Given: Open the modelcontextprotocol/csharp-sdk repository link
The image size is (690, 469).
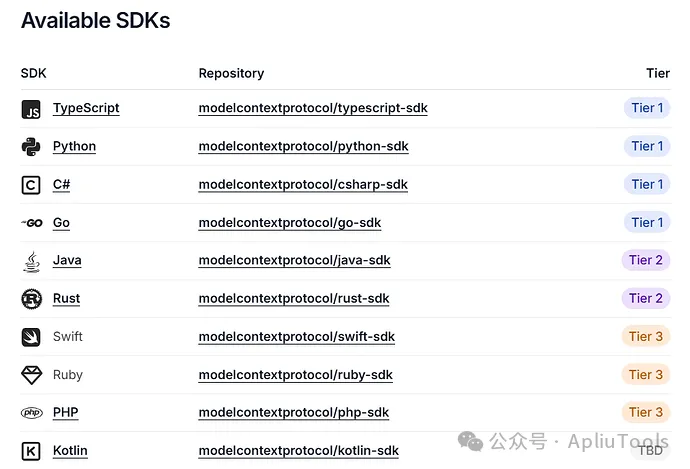Looking at the screenshot, I should [303, 184].
